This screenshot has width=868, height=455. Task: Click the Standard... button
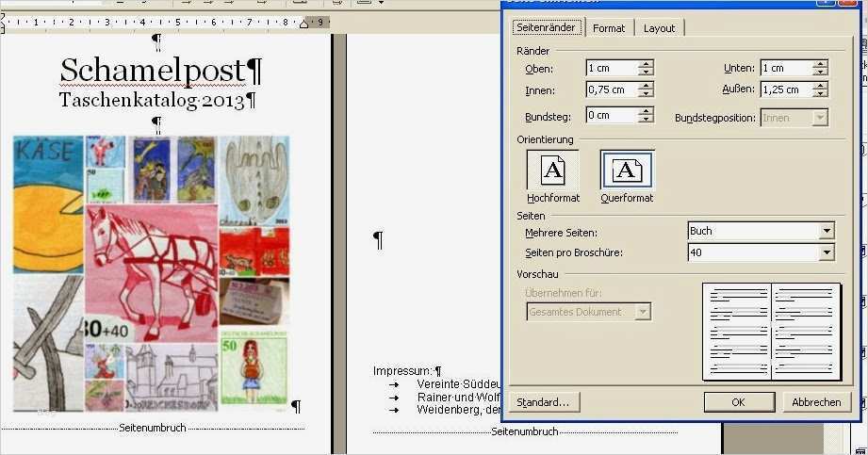coord(544,402)
